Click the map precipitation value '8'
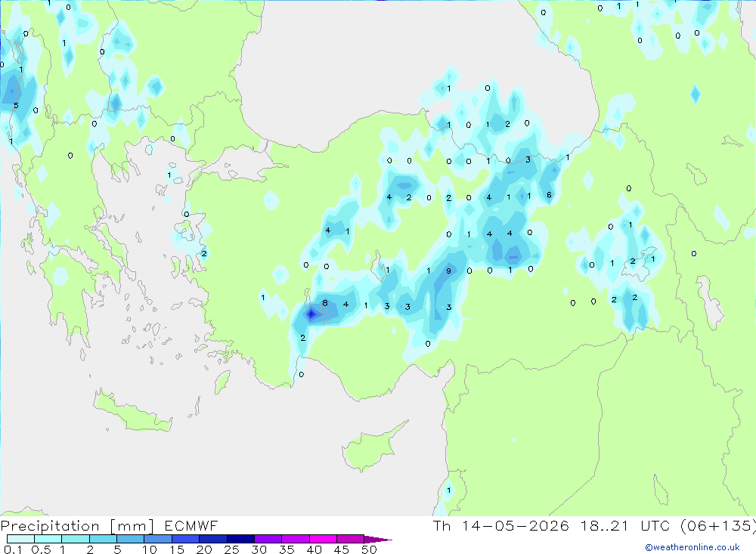Viewport: 756px width, 554px height. point(325,303)
